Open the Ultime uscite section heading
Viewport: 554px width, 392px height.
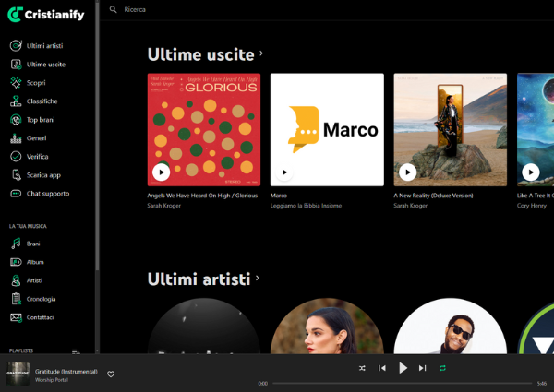200,54
